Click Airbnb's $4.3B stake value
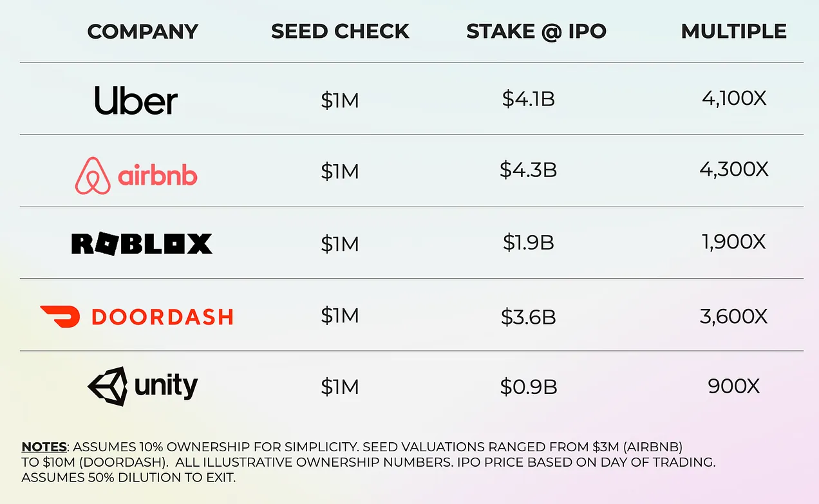Image resolution: width=819 pixels, height=504 pixels. (x=529, y=170)
